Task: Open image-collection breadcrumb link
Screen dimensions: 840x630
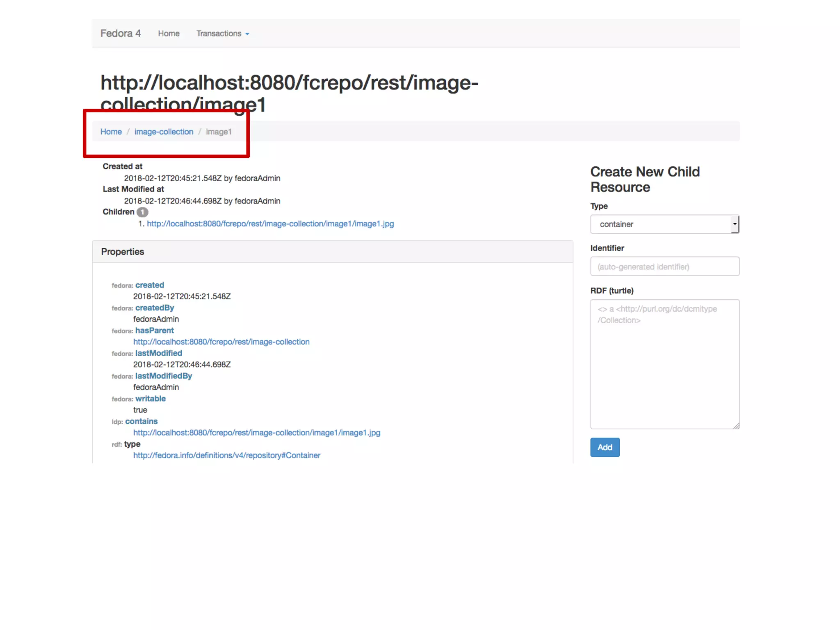Action: pos(164,132)
